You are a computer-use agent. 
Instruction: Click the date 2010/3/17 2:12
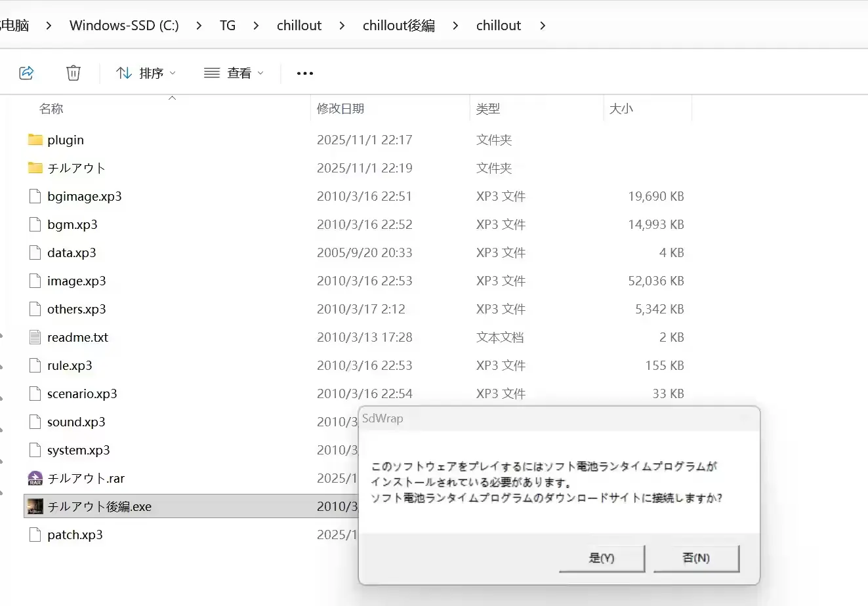click(x=361, y=309)
